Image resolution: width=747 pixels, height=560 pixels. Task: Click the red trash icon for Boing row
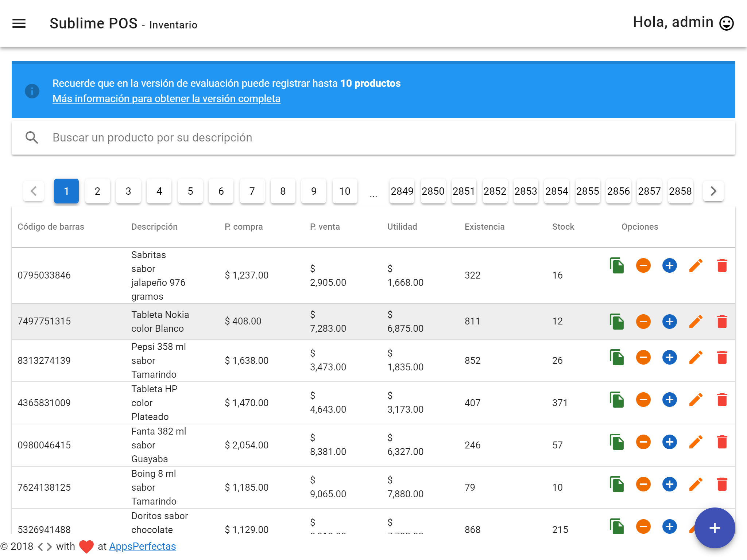tap(722, 484)
